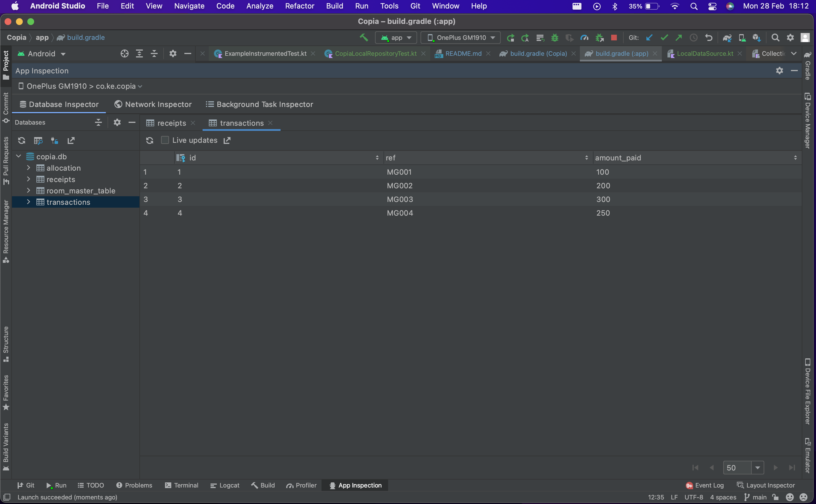Click the red Stop app button

[614, 38]
